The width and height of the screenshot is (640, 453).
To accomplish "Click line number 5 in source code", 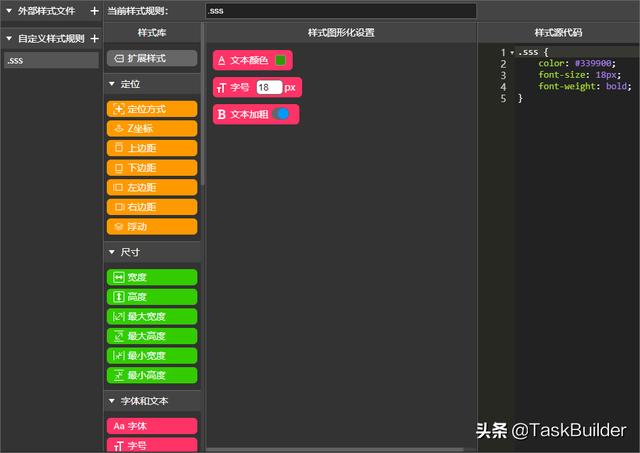I will point(503,98).
